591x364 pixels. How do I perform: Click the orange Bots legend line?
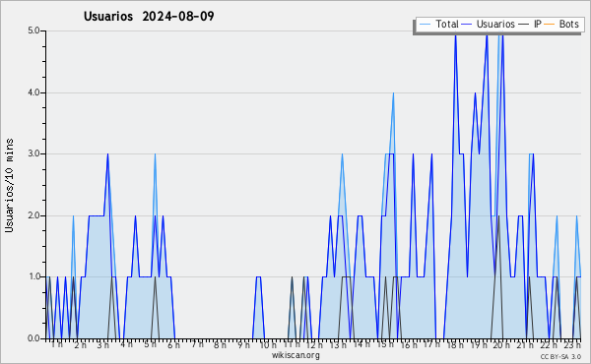550,25
